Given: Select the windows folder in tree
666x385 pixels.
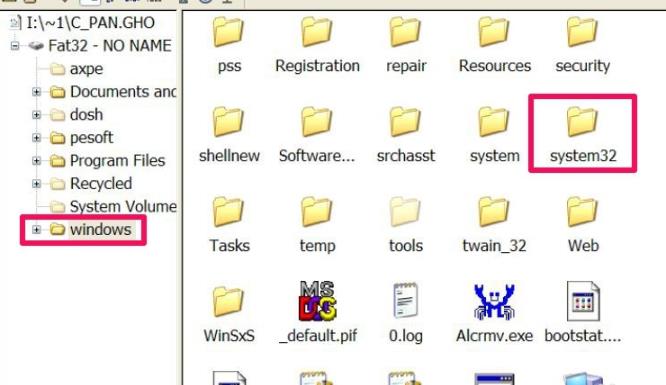Looking at the screenshot, I should tap(101, 229).
